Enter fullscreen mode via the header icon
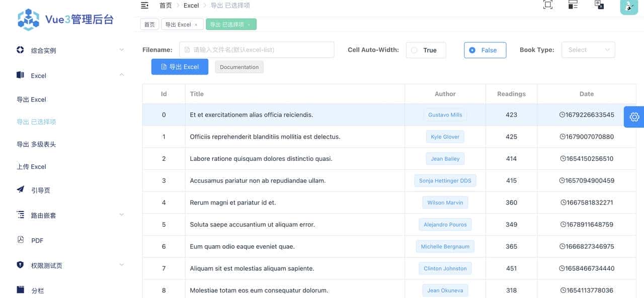Screen dimensions: 644x298 point(548,5)
